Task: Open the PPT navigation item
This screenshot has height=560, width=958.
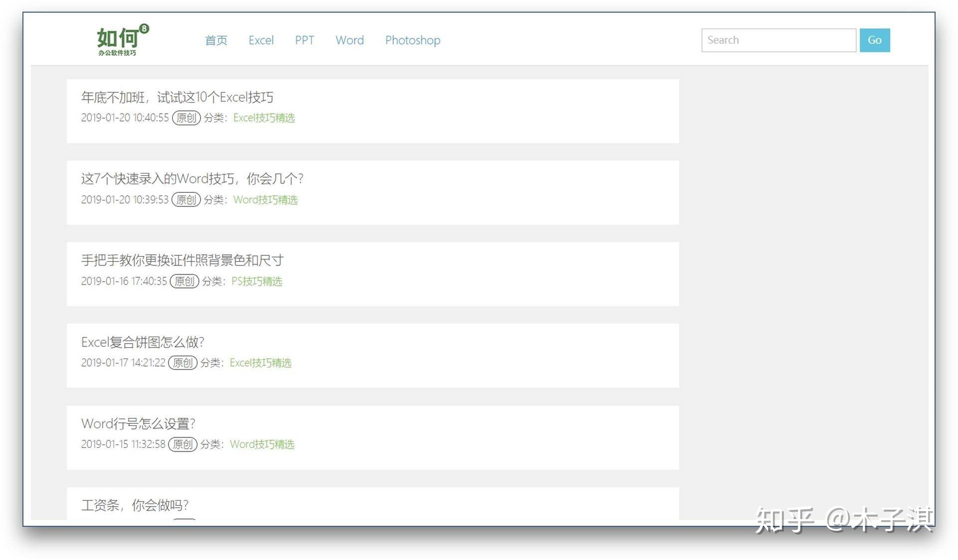Action: coord(304,40)
